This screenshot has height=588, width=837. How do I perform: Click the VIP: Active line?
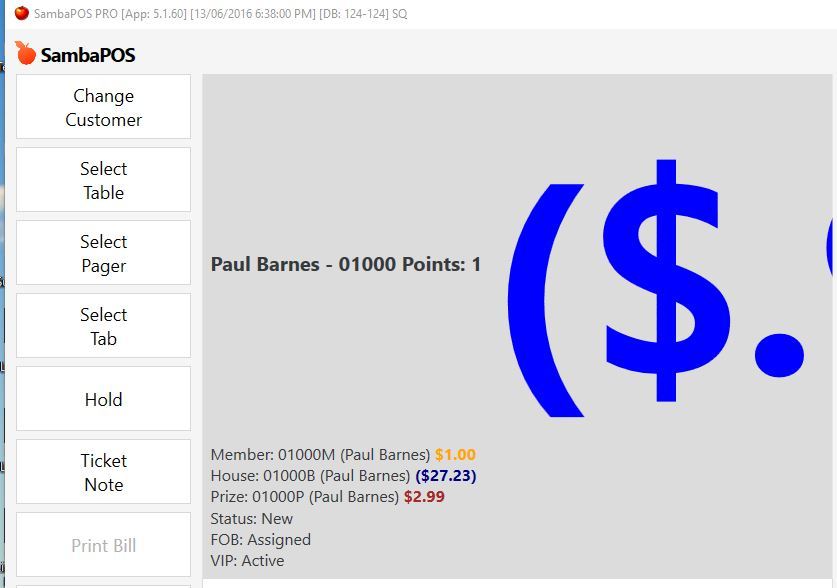(247, 561)
